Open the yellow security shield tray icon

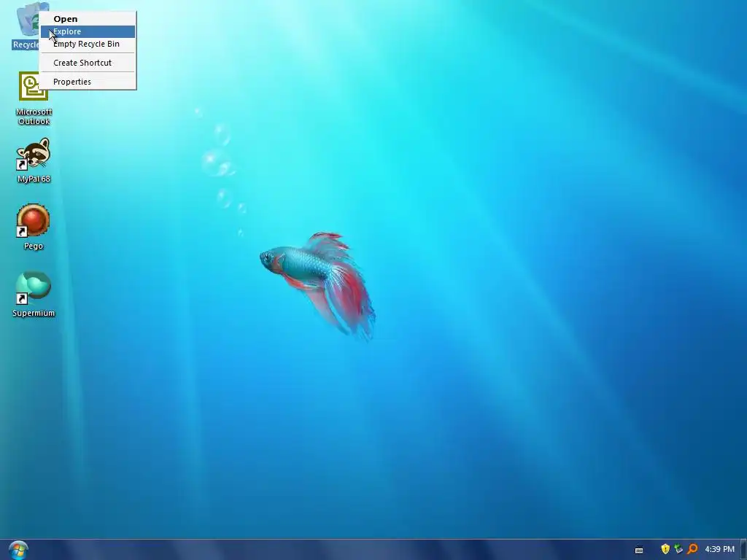pos(665,549)
